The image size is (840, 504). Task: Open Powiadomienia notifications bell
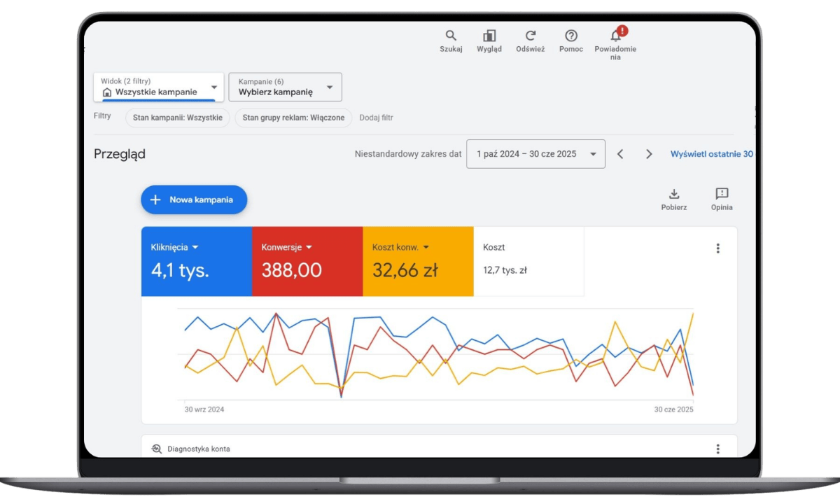(615, 36)
